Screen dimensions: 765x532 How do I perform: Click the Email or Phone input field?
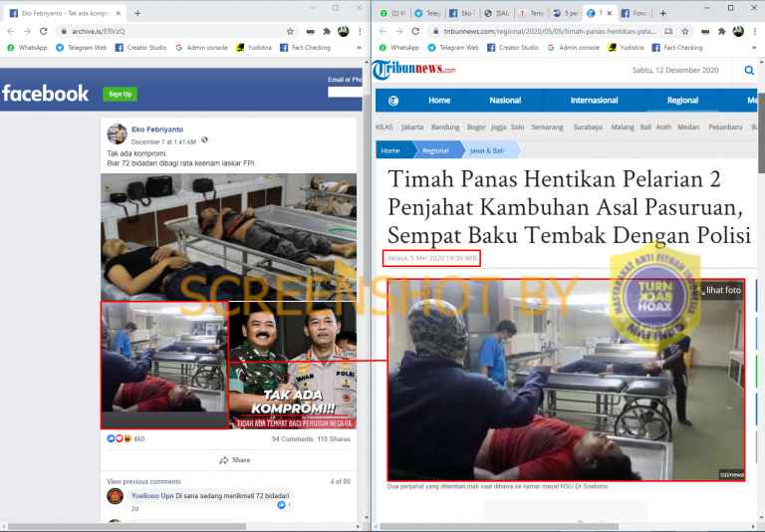tap(345, 92)
